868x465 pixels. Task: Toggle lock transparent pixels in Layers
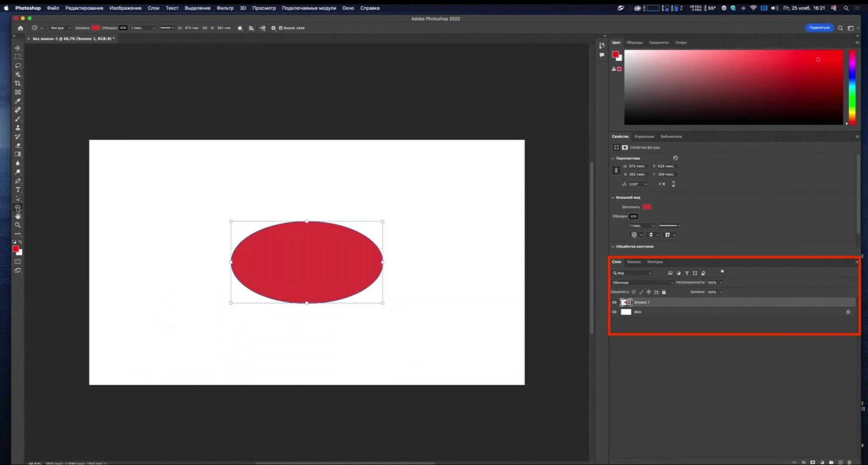coord(634,292)
